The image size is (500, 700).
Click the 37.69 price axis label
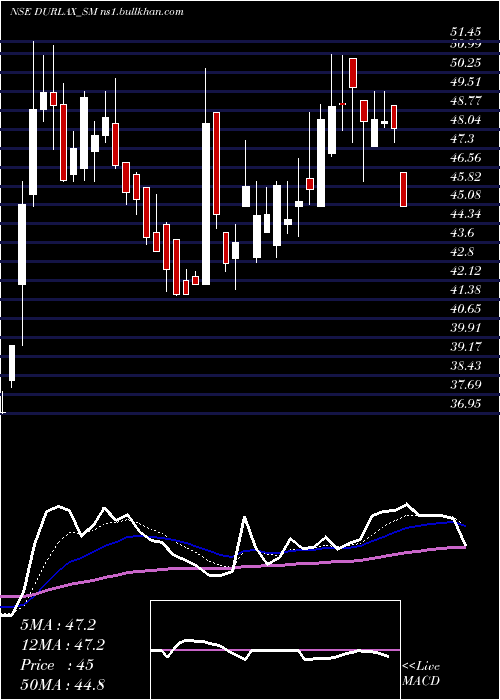(x=466, y=384)
